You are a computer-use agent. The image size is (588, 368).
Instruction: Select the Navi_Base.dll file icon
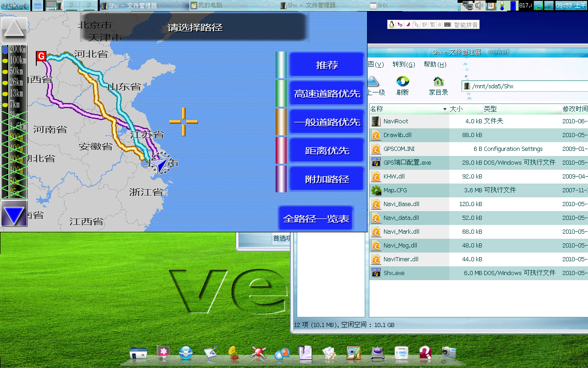376,204
